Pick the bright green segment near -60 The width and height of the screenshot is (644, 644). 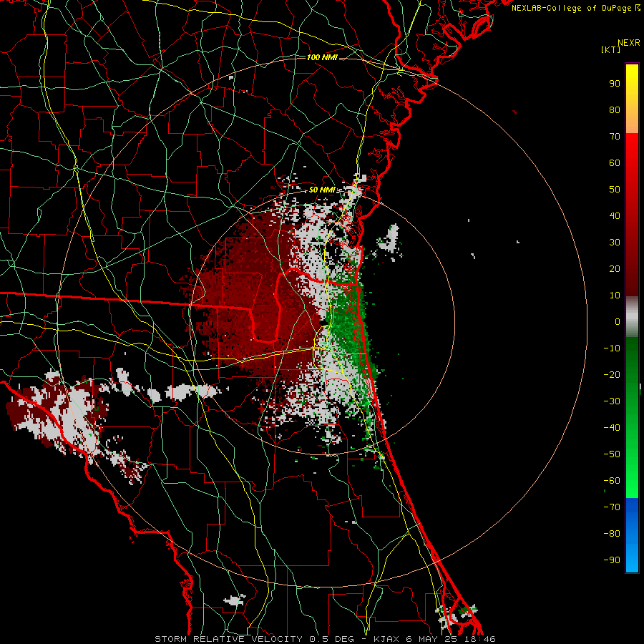(632, 484)
